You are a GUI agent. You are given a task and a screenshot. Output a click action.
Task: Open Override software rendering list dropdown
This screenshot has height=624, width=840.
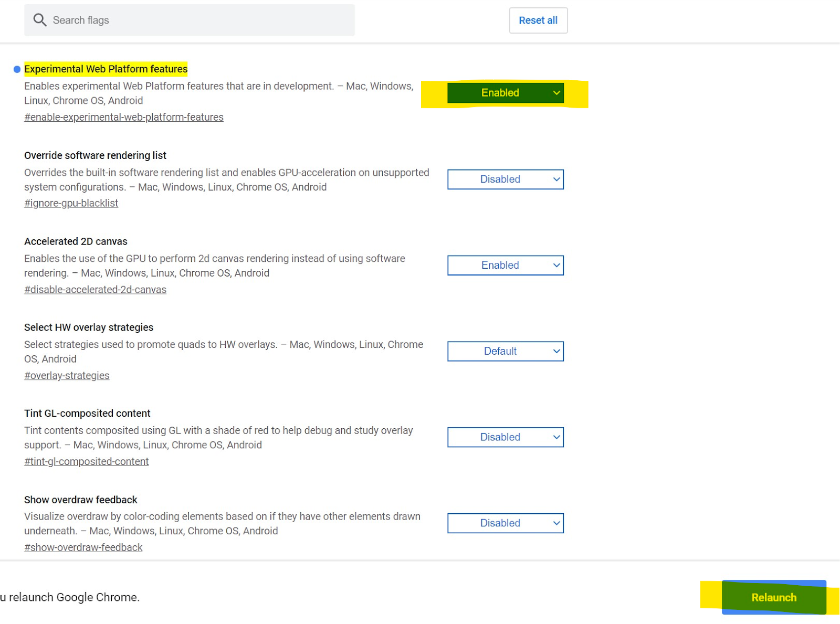(x=505, y=179)
